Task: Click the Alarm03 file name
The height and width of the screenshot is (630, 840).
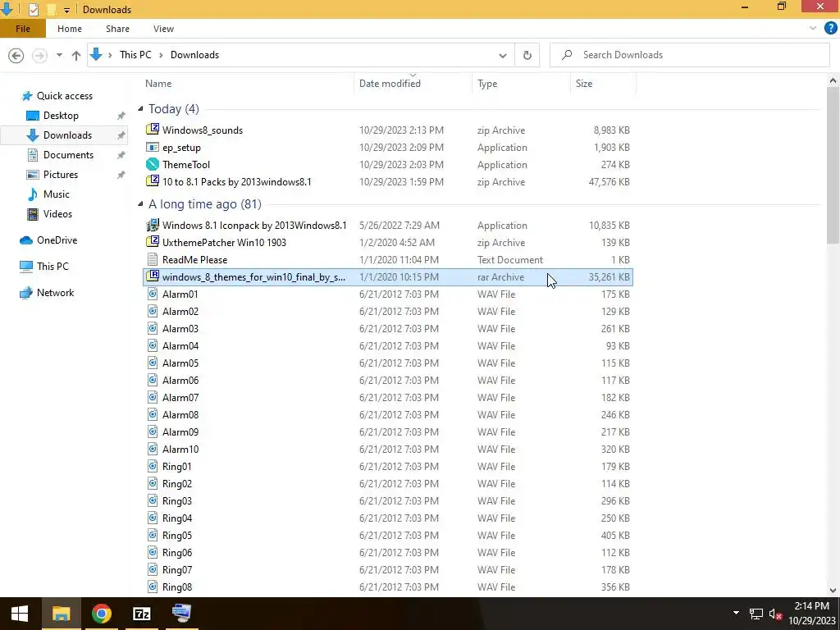Action: 180,329
